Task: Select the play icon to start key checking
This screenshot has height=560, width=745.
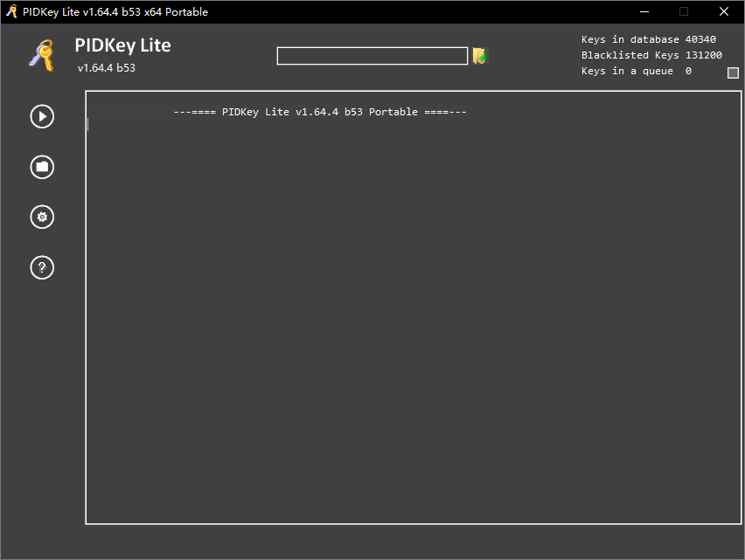Action: point(41,116)
